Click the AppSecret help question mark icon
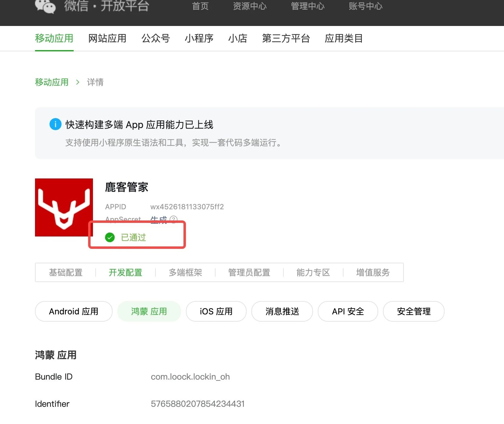Image resolution: width=504 pixels, height=424 pixels. (174, 220)
